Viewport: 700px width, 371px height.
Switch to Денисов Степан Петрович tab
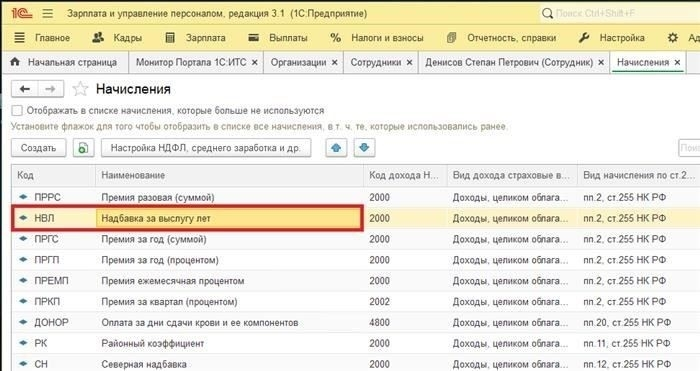click(509, 63)
